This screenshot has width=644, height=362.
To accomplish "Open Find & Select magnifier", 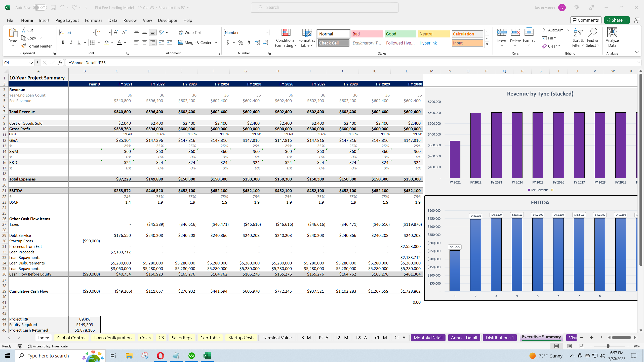I will [x=592, y=38].
